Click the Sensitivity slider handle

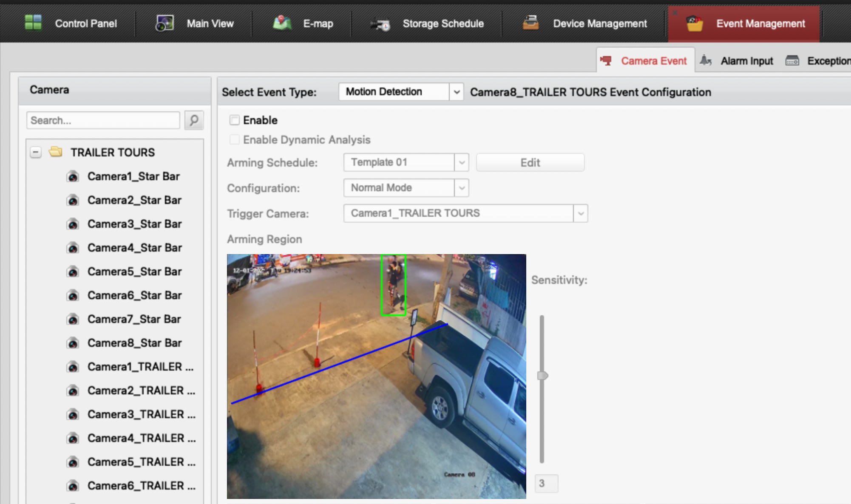tap(542, 376)
